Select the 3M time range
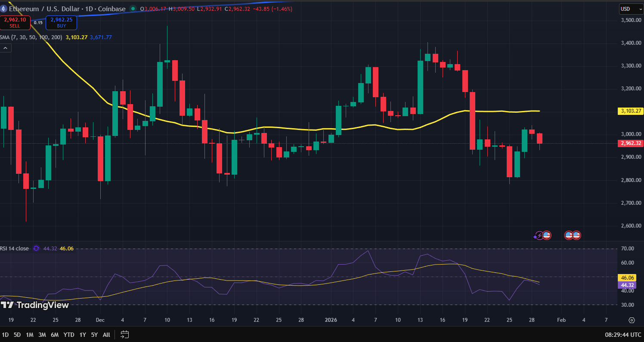This screenshot has height=342, width=644. point(42,334)
